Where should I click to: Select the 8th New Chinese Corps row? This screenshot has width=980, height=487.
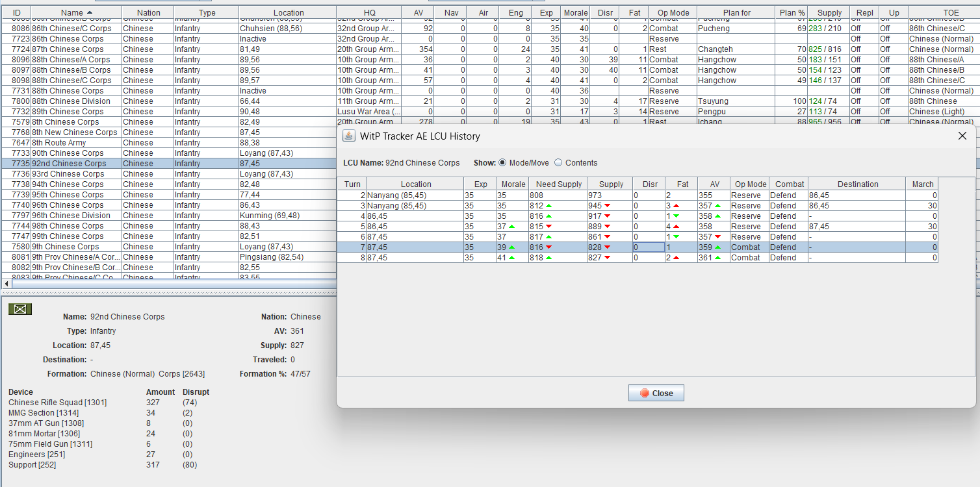coord(169,132)
